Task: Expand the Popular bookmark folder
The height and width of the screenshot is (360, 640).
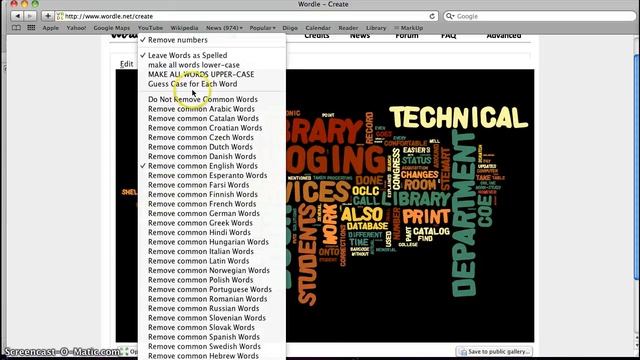Action: [x=262, y=28]
